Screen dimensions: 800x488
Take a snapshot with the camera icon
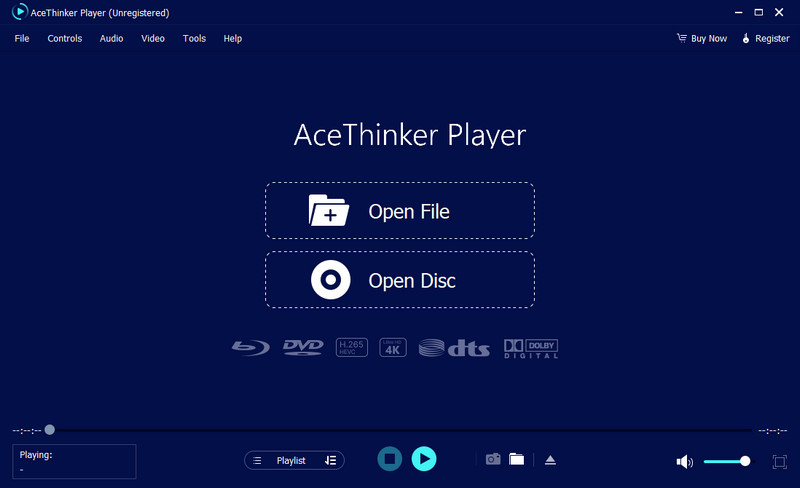point(493,459)
